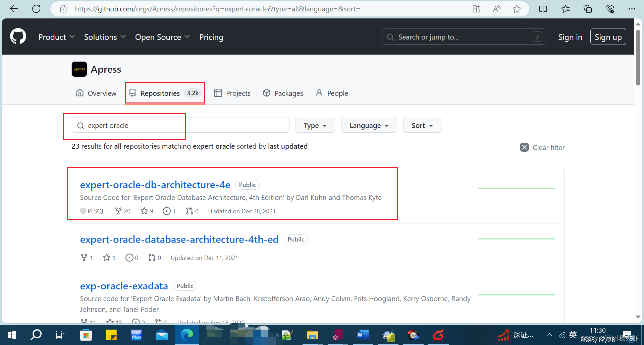Click the GitHub octocat logo
Screen dimensions: 644x345
pyautogui.click(x=18, y=36)
